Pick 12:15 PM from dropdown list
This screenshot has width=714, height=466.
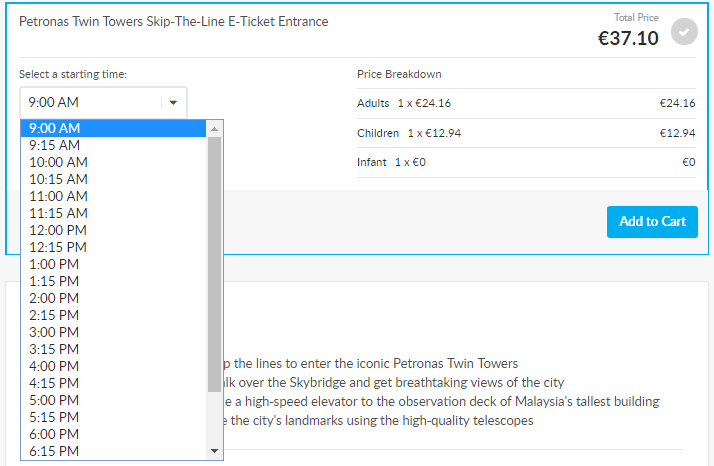point(113,247)
